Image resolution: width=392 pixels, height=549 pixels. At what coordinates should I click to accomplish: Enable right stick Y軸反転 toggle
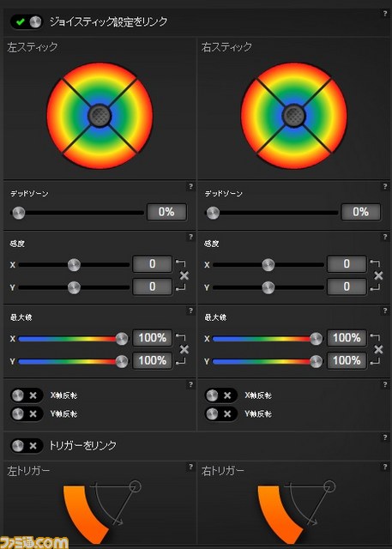coord(220,413)
